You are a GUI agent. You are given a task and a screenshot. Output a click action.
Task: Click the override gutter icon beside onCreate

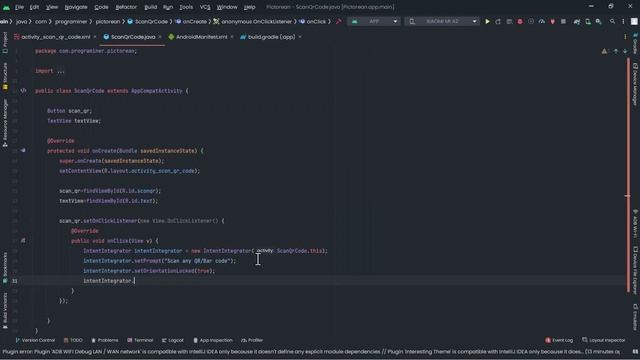pyautogui.click(x=23, y=151)
